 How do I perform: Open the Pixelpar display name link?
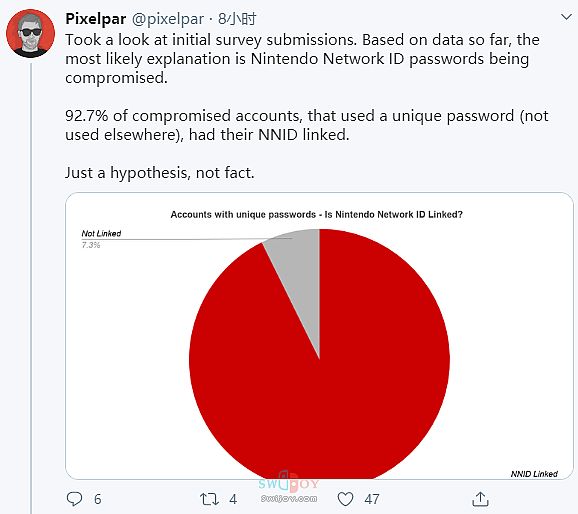pyautogui.click(x=95, y=19)
